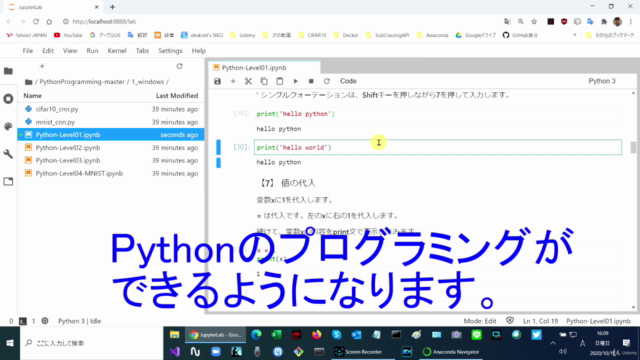The image size is (640, 360).
Task: Click the notebook vertical scrollbar thumb
Action: point(633,147)
